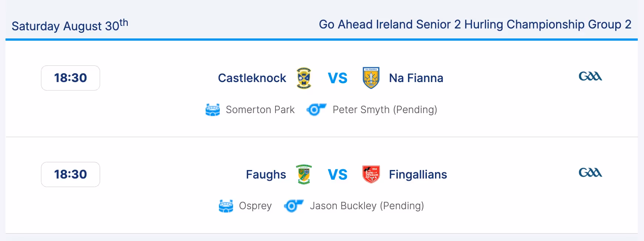Click the Fingallians club crest
The image size is (644, 241).
[371, 174]
